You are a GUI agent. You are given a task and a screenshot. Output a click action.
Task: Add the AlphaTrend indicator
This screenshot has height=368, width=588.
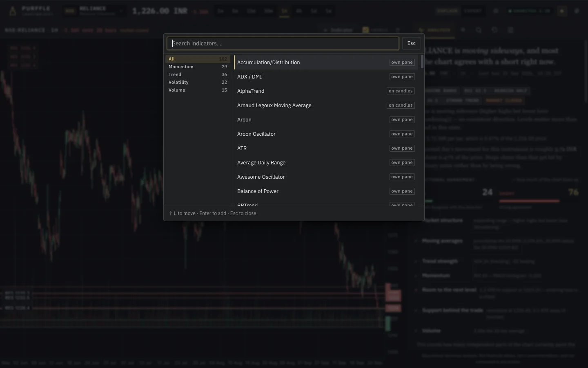(x=326, y=91)
